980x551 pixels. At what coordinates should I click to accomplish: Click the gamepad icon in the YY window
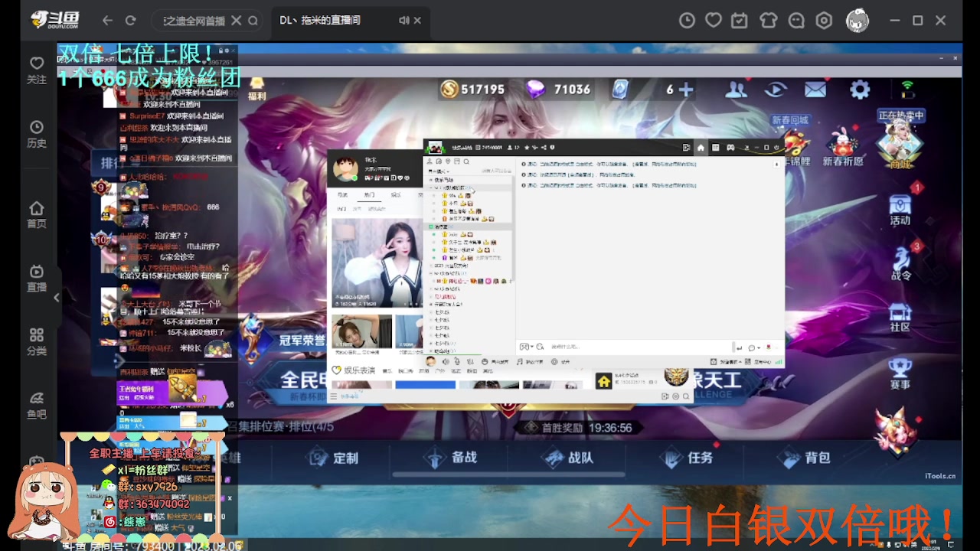coord(730,148)
